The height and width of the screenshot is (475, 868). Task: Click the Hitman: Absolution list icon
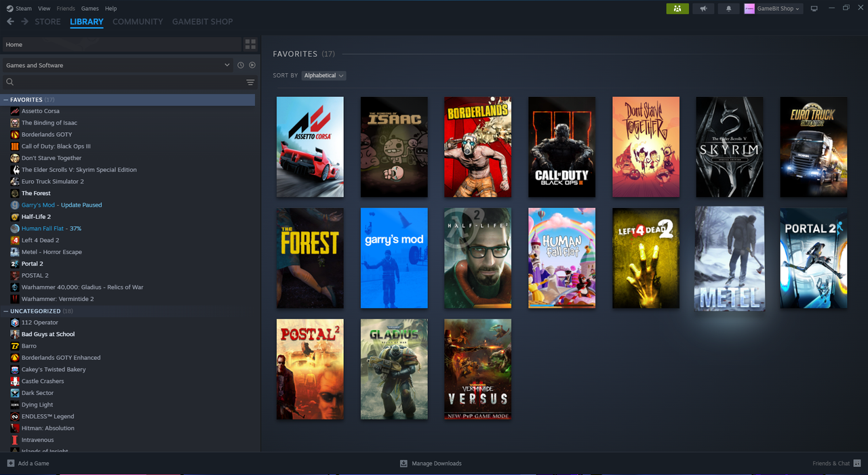[x=15, y=428]
